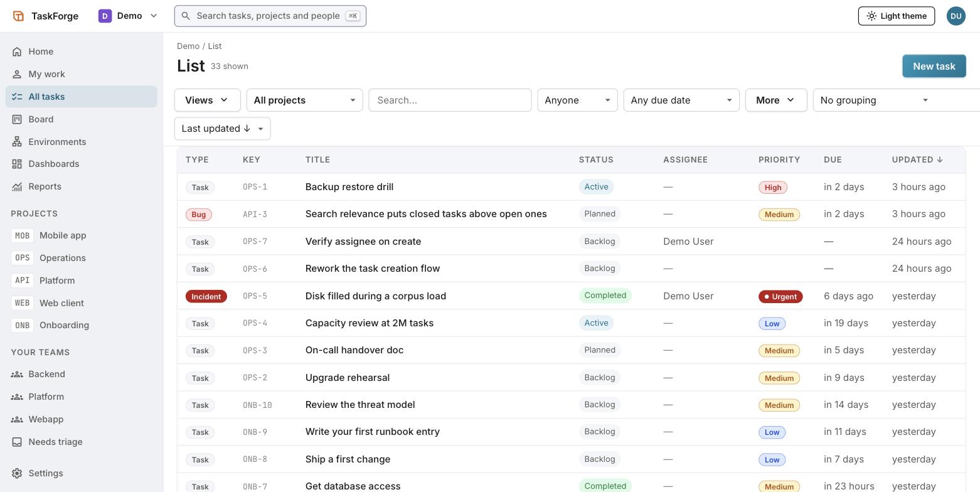Click the Webapp team icon
This screenshot has width=980, height=492.
click(17, 419)
